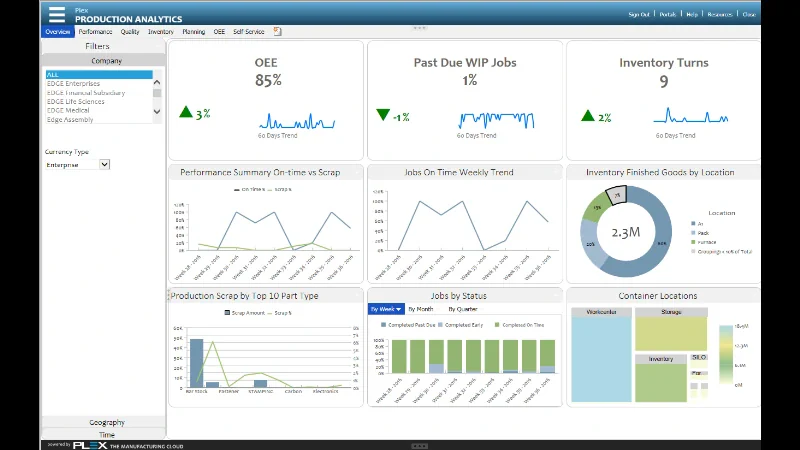Viewport: 800px width, 450px height.
Task: Select By Month in Jobs by Status
Action: click(x=421, y=309)
